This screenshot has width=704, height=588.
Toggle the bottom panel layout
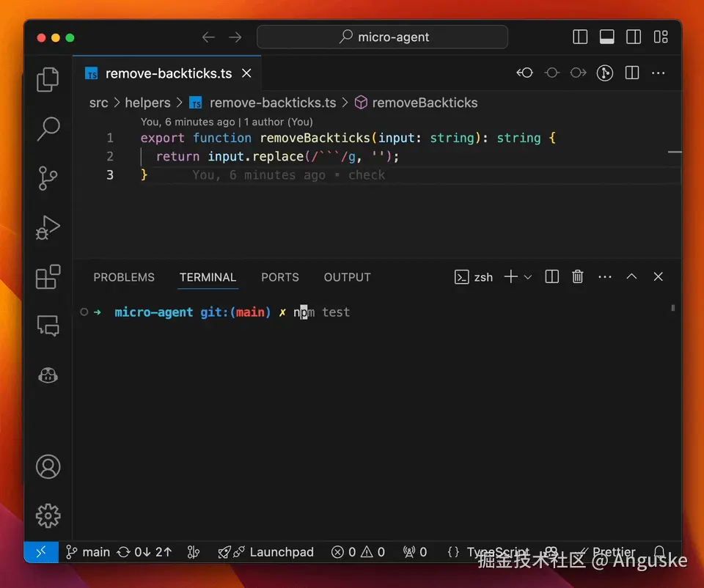606,37
